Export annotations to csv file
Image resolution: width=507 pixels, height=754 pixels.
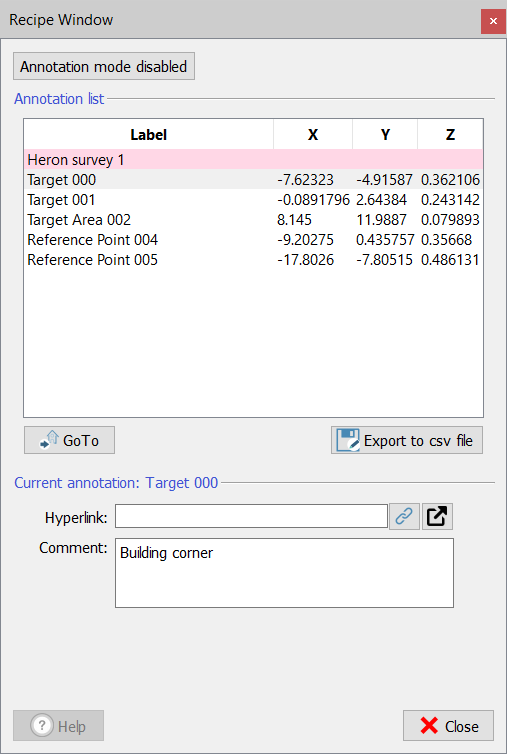pos(406,440)
